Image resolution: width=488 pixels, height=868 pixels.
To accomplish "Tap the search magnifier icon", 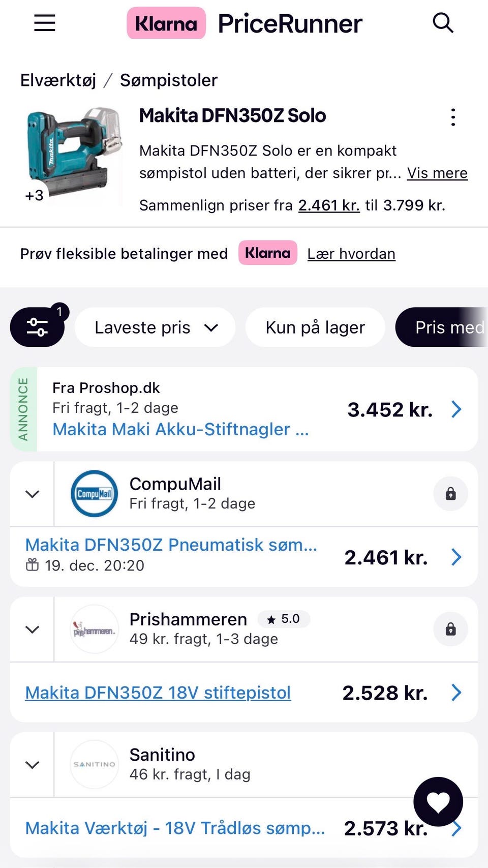I will [x=443, y=23].
